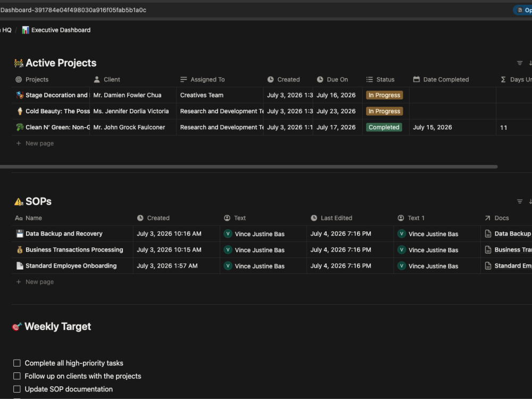Click Vince Justine Bas avatar in Data Backup Text column

(x=228, y=234)
